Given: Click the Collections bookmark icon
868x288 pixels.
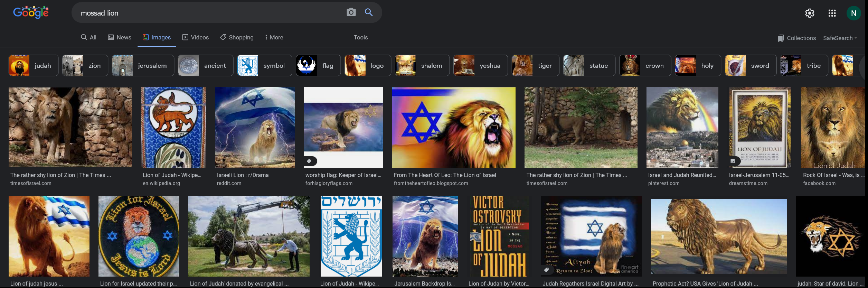Looking at the screenshot, I should click(781, 38).
